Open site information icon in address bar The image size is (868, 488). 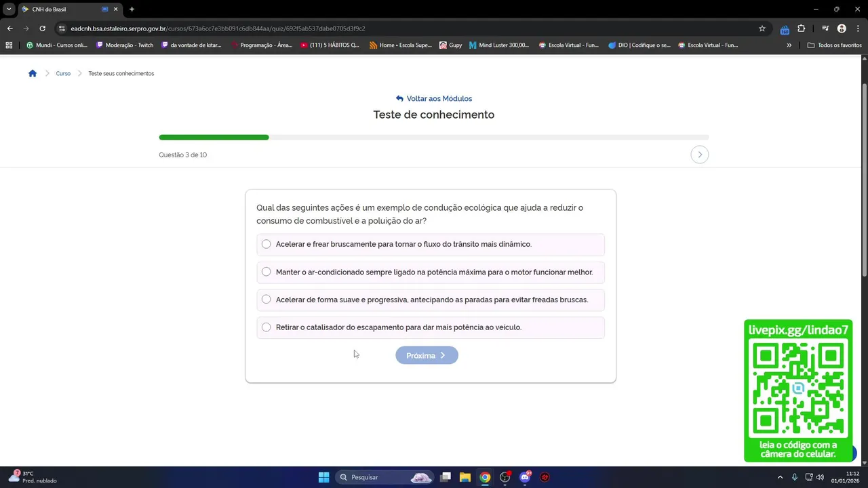pyautogui.click(x=62, y=28)
